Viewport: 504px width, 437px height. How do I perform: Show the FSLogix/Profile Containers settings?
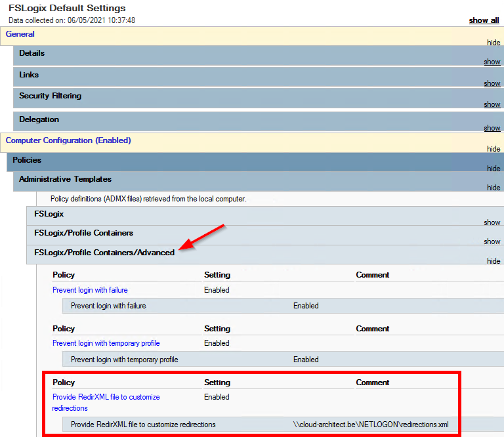click(x=492, y=241)
